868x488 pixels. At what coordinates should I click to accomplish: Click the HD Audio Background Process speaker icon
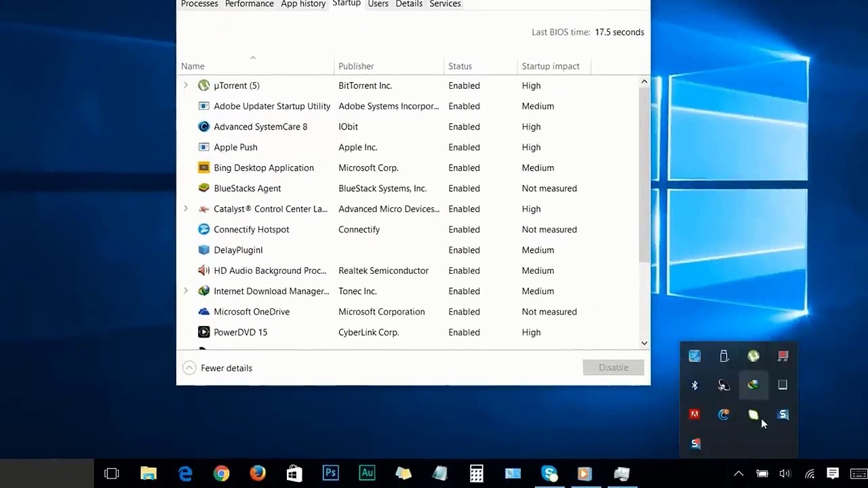(x=203, y=270)
